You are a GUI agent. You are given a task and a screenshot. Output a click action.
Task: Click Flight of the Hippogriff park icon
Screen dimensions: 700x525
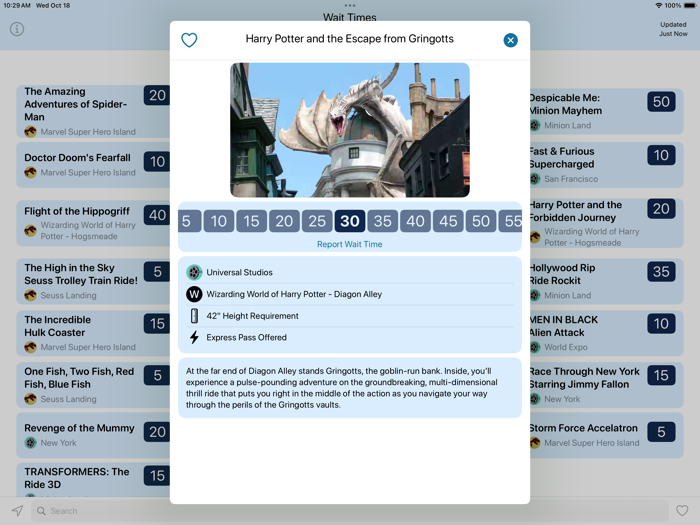coord(30,230)
